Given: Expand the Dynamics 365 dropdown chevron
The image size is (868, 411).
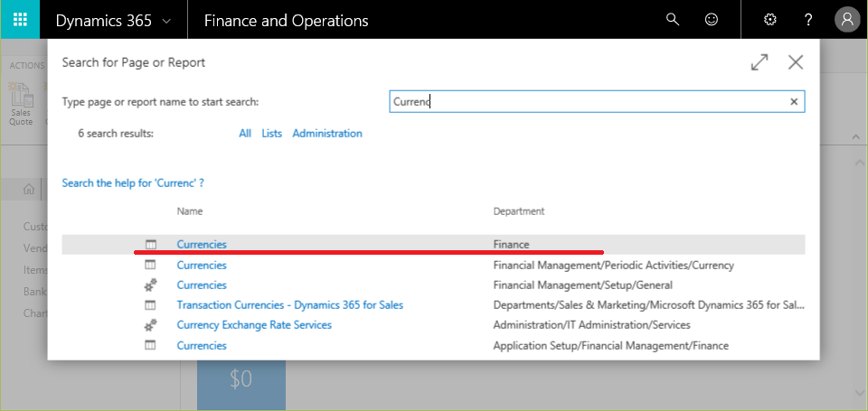Looking at the screenshot, I should (x=166, y=22).
